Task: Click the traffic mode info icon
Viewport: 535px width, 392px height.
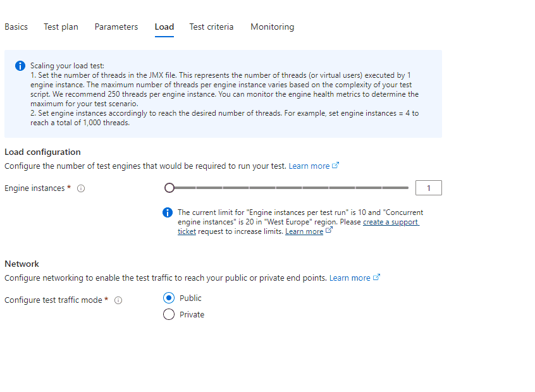Action: pyautogui.click(x=118, y=300)
